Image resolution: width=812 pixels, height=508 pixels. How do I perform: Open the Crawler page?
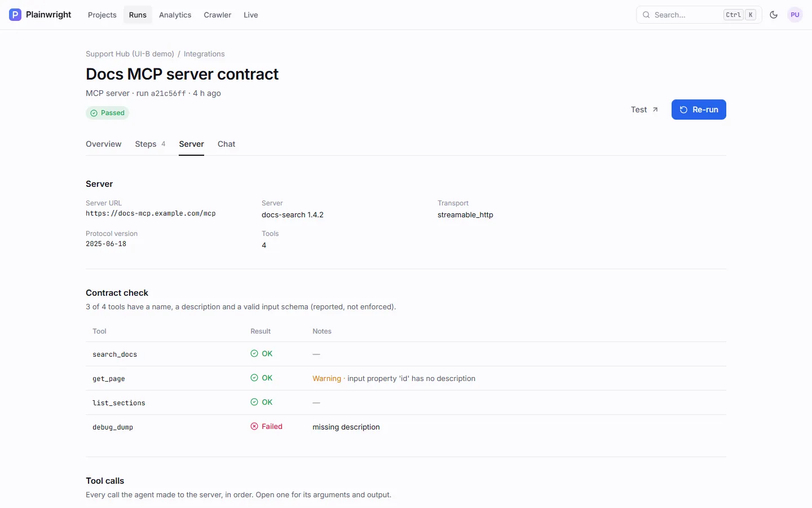coord(218,15)
